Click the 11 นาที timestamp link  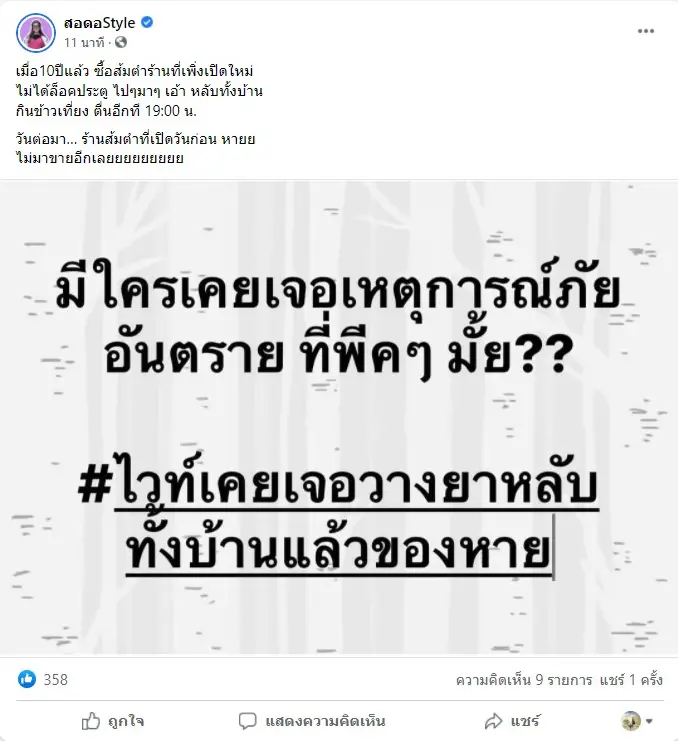[84, 43]
